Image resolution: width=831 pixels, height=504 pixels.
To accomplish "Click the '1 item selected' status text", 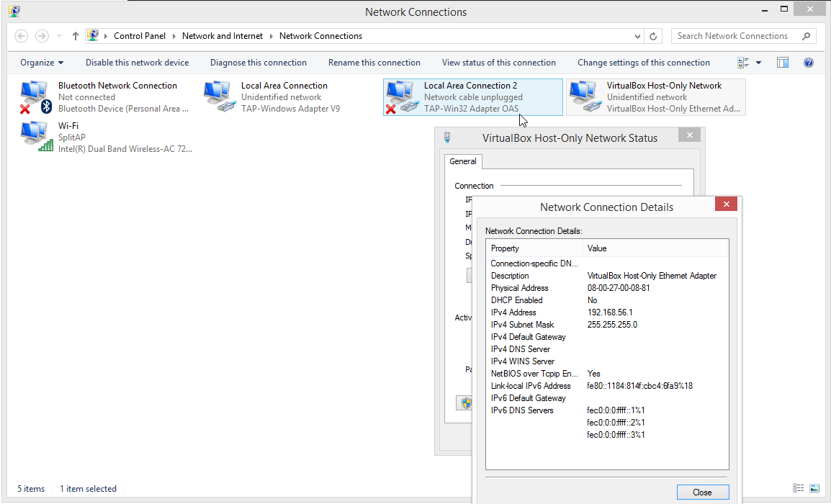I will (88, 489).
